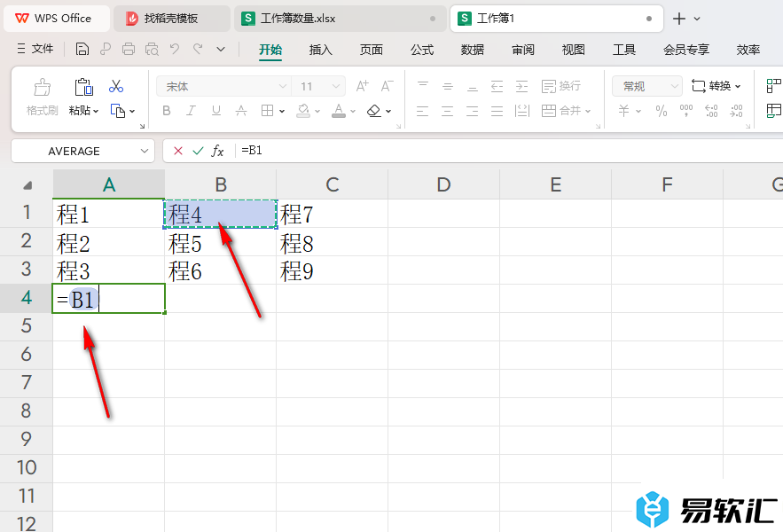Click the Print icon
Image resolution: width=783 pixels, height=532 pixels.
pyautogui.click(x=129, y=49)
